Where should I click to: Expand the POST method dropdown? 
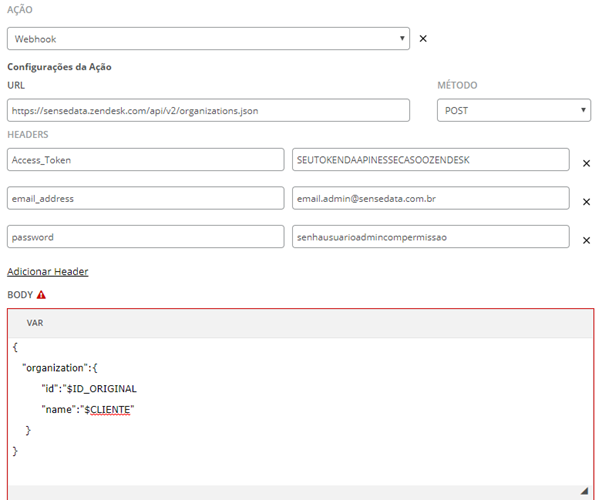tap(514, 110)
